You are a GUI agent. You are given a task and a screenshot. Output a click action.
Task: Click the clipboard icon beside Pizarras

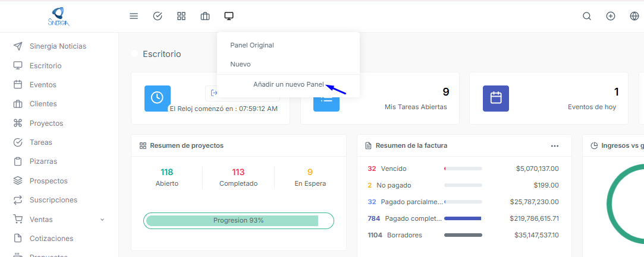[x=18, y=161]
